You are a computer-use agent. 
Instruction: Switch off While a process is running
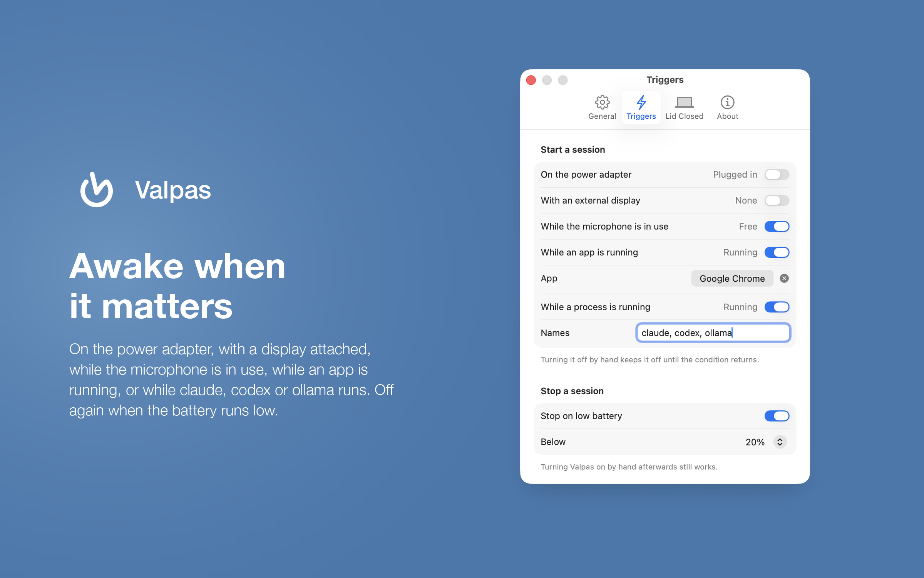point(777,307)
